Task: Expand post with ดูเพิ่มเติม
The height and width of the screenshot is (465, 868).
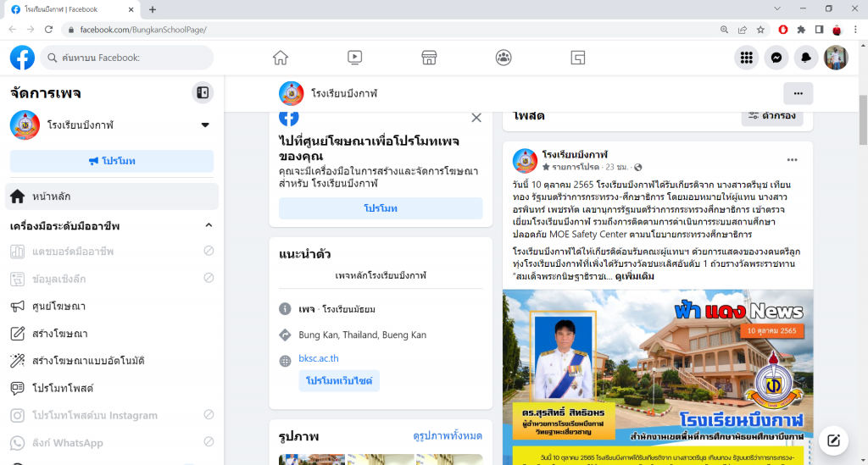Action: [x=634, y=276]
